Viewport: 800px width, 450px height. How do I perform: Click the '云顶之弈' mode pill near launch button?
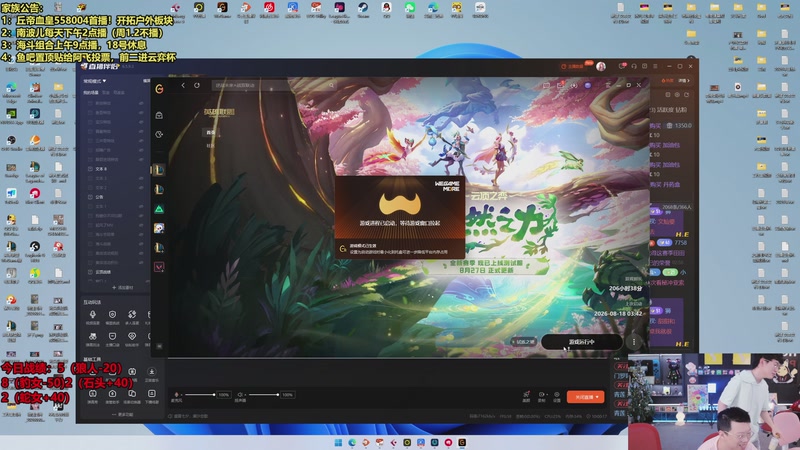pyautogui.click(x=523, y=342)
